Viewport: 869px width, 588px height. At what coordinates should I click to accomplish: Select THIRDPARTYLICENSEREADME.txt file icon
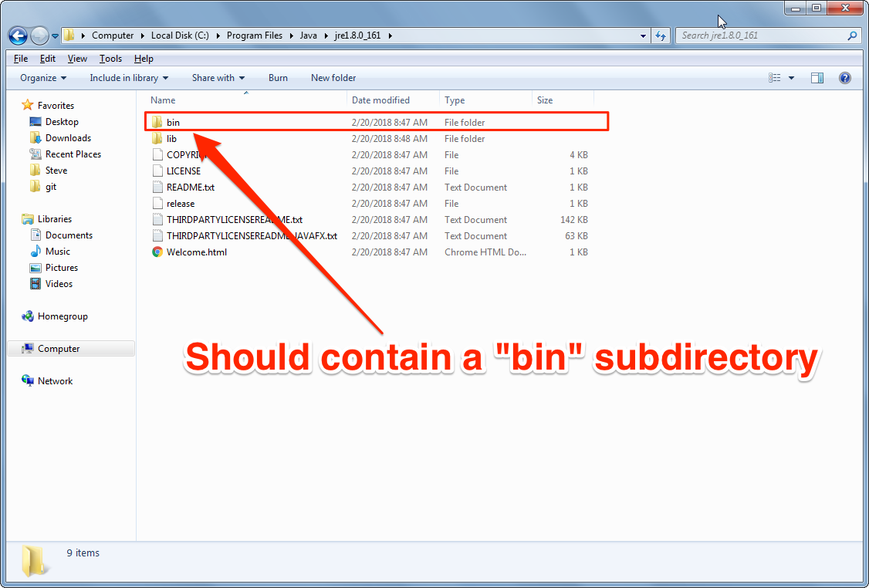[x=157, y=219]
